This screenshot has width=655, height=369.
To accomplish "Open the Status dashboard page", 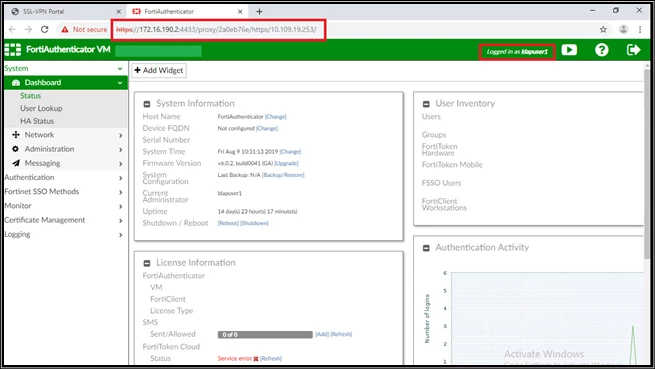I will click(30, 96).
